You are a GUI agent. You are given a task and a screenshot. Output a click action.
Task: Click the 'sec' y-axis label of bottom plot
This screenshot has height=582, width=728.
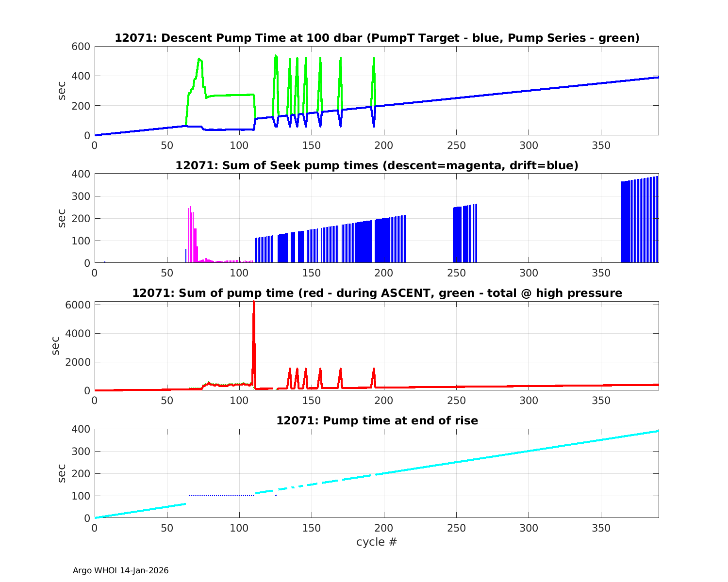point(62,473)
